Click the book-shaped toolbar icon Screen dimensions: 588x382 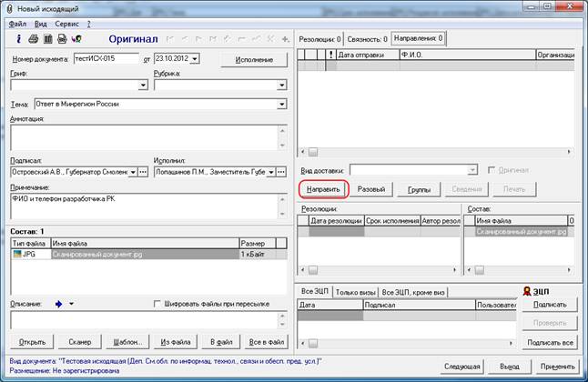point(47,39)
